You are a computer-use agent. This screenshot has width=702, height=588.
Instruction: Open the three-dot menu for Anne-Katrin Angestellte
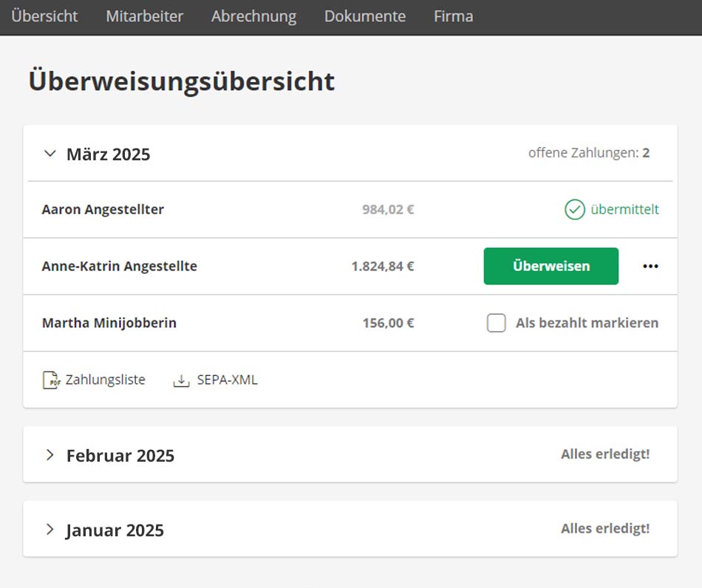[650, 267]
